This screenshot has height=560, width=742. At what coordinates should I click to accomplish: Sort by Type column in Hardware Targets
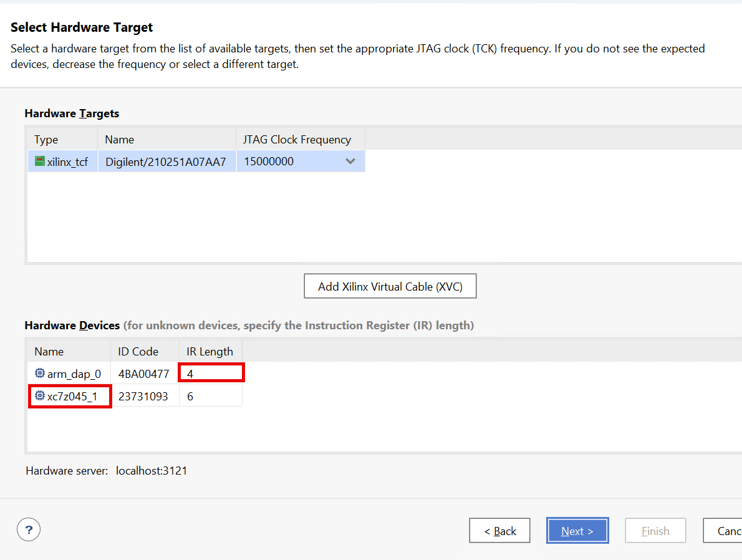62,140
